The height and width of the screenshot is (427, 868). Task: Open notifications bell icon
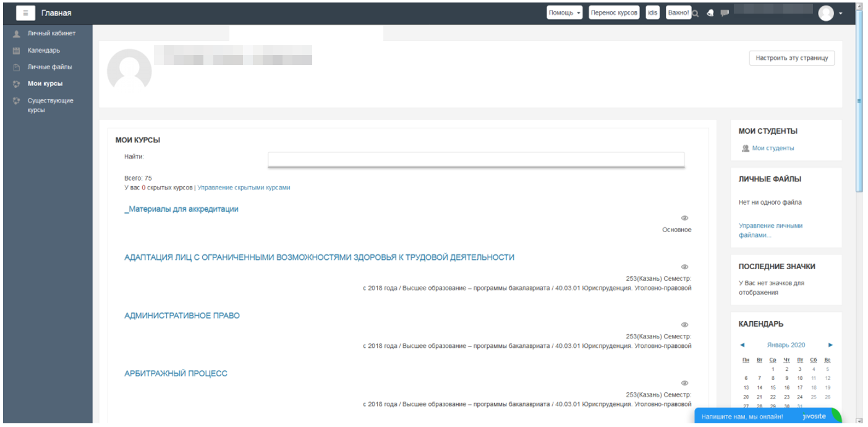(711, 13)
